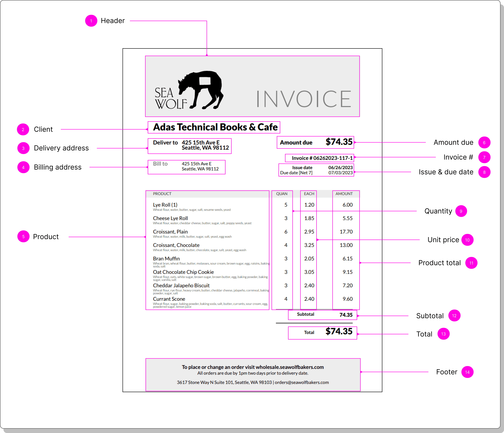
Task: Click the Subtotal value 74.35
Action: click(x=346, y=315)
